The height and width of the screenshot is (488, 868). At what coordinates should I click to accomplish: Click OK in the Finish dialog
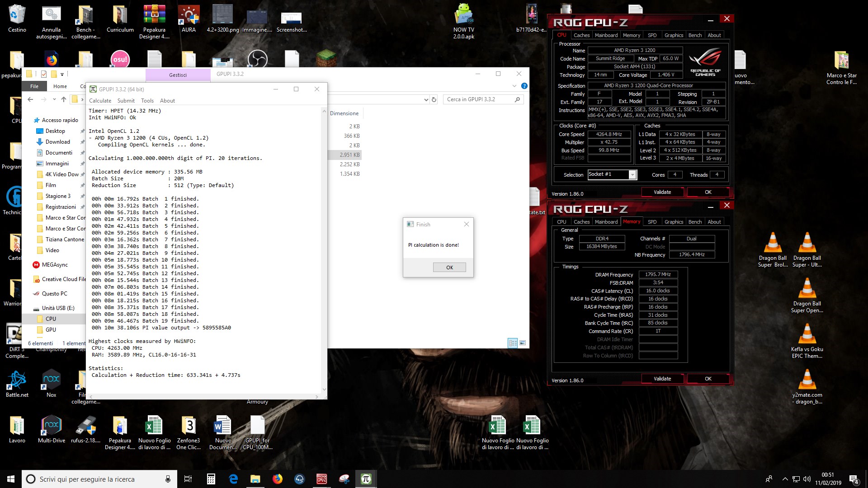tap(449, 267)
